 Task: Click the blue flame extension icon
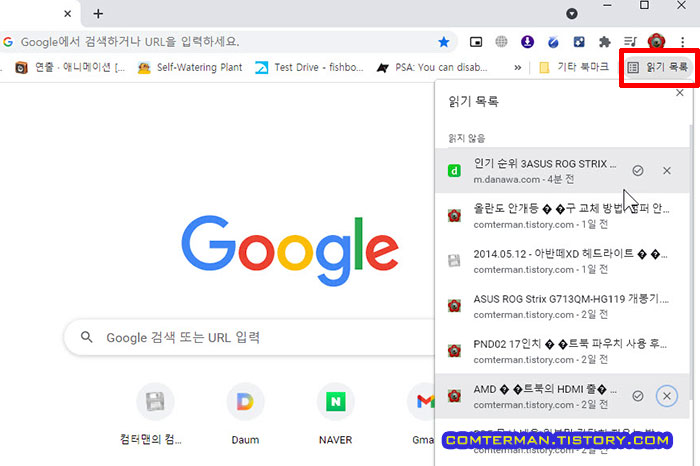[x=553, y=42]
